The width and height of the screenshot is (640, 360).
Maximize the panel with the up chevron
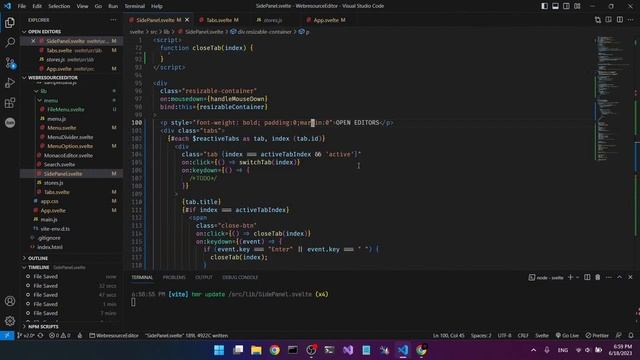pos(620,277)
